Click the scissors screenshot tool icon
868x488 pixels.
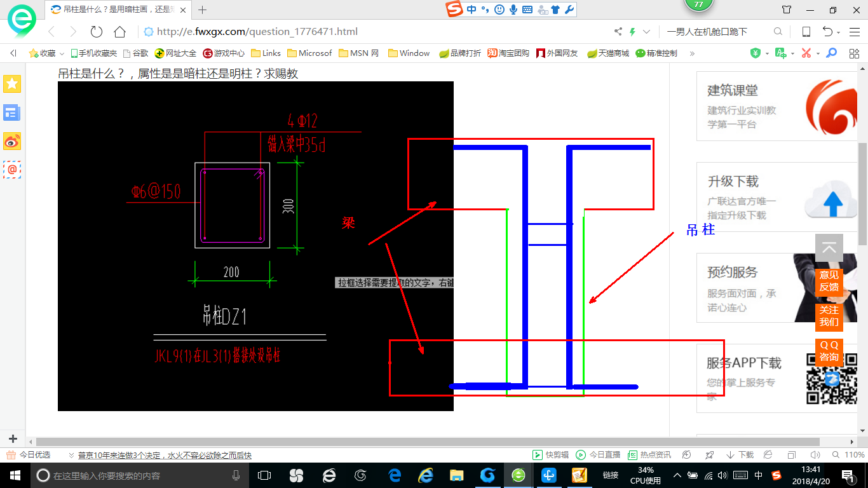[x=806, y=53]
